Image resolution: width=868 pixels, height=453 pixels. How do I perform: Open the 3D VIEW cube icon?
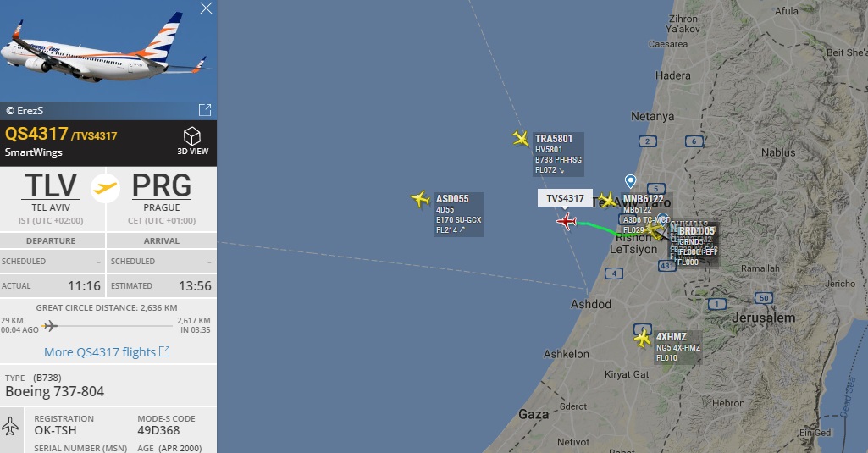coord(192,136)
